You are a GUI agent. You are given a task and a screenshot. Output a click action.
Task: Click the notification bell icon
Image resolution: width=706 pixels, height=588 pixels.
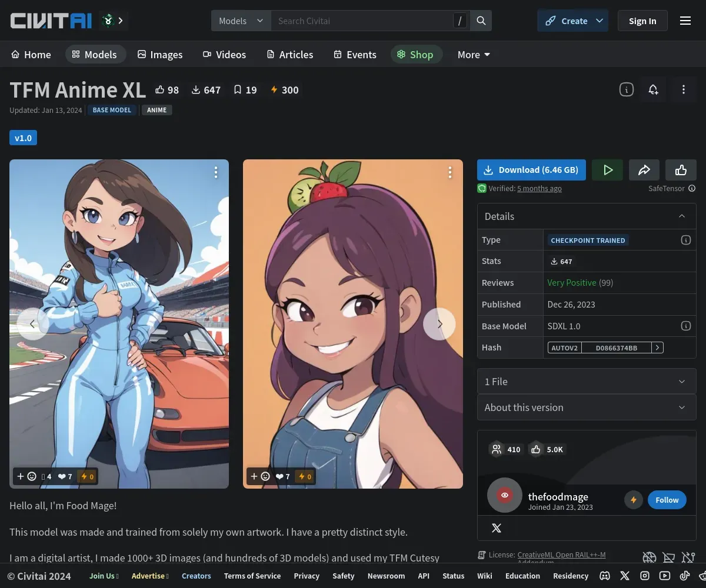[x=653, y=89]
